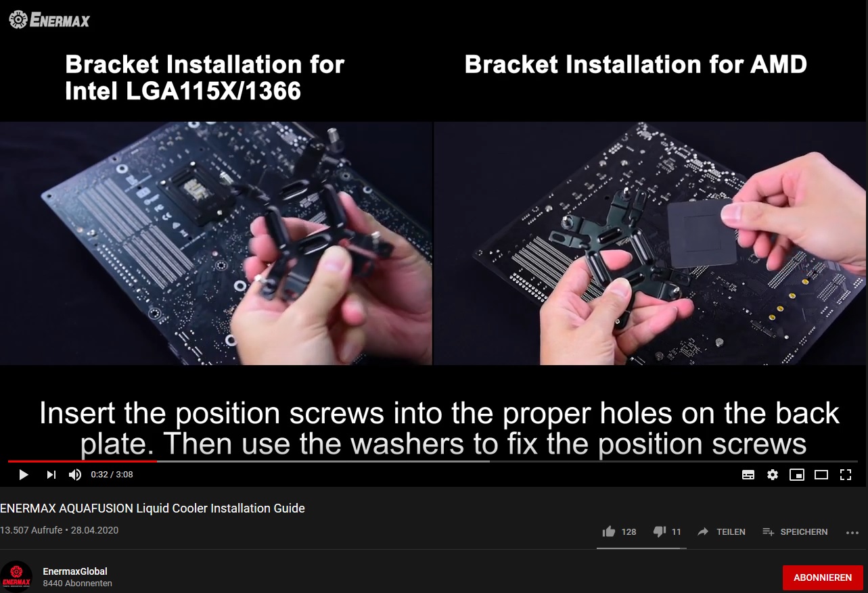The width and height of the screenshot is (868, 593).
Task: Open the video settings gear
Action: click(x=773, y=475)
